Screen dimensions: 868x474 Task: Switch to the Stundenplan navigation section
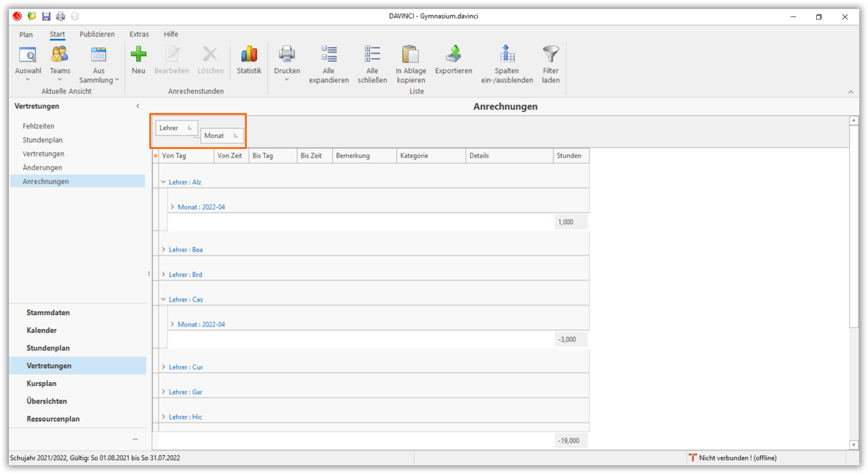(x=48, y=348)
